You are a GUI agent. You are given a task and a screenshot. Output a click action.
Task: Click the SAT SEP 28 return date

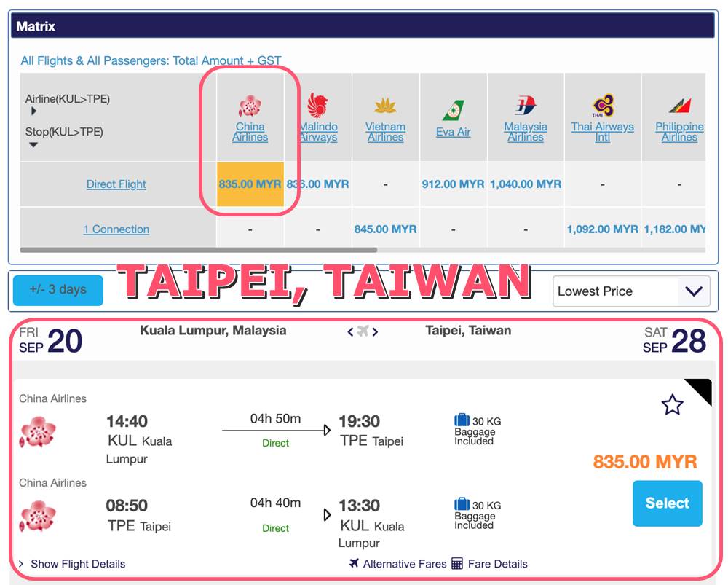674,341
